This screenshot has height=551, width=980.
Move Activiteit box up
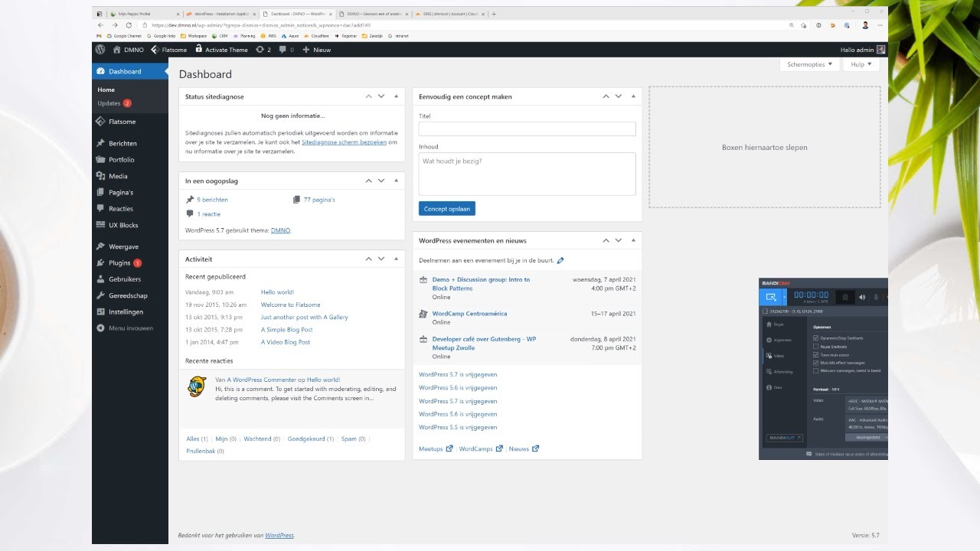pos(369,259)
